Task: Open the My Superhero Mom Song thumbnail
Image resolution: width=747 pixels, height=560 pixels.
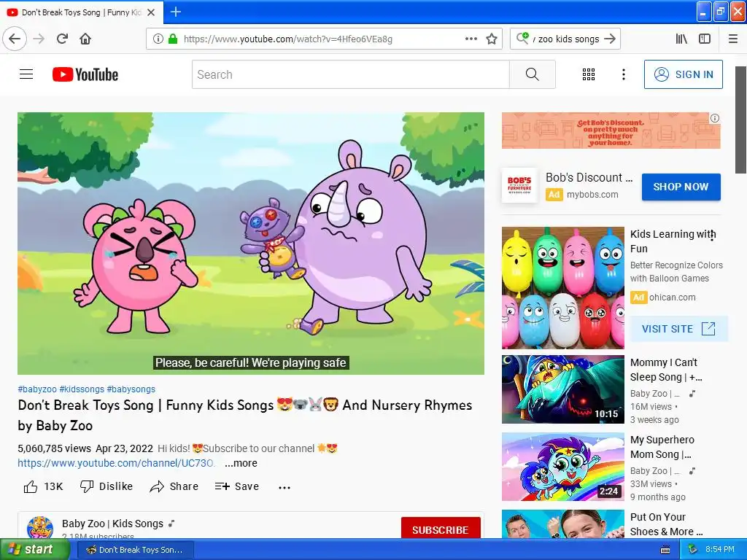Action: 562,467
